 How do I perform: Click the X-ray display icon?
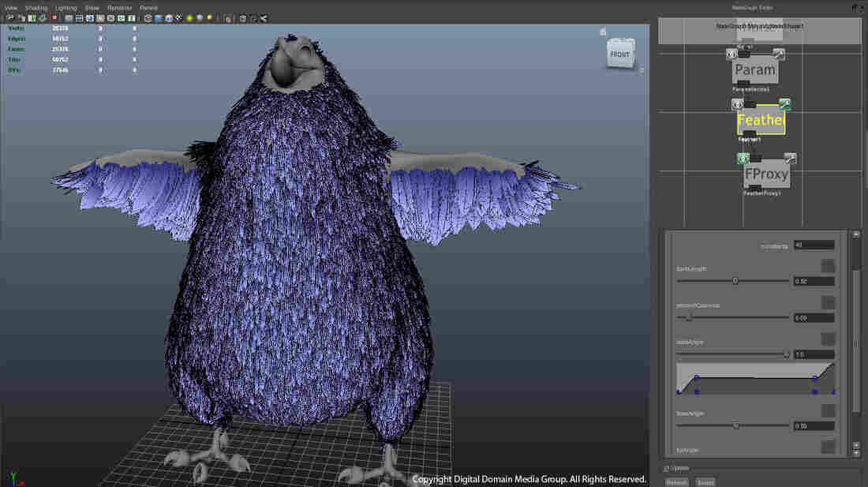click(243, 18)
